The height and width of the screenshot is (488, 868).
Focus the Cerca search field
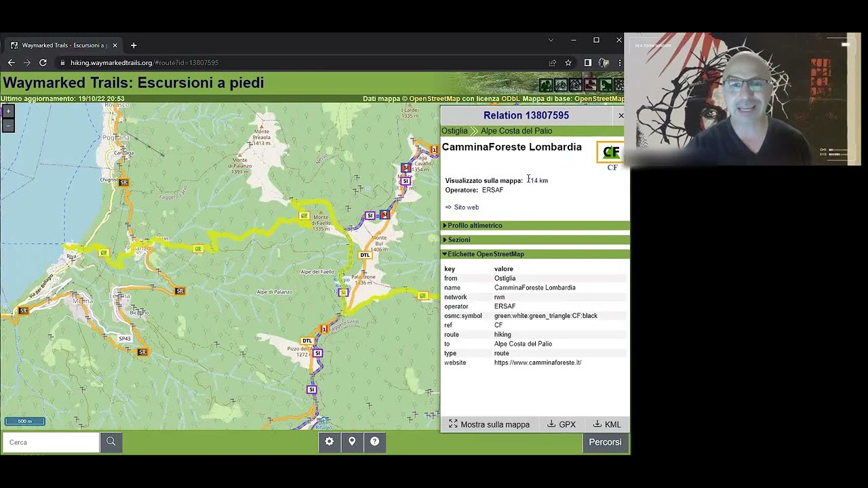pos(51,442)
